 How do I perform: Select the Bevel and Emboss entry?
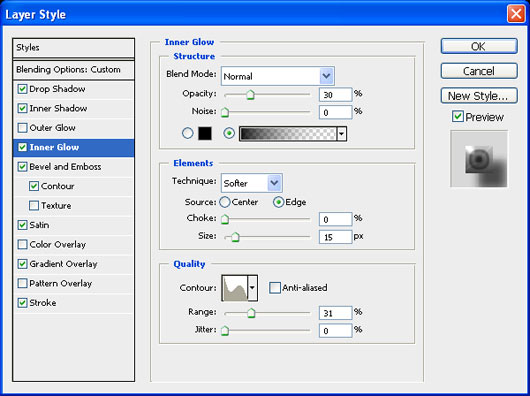click(65, 167)
